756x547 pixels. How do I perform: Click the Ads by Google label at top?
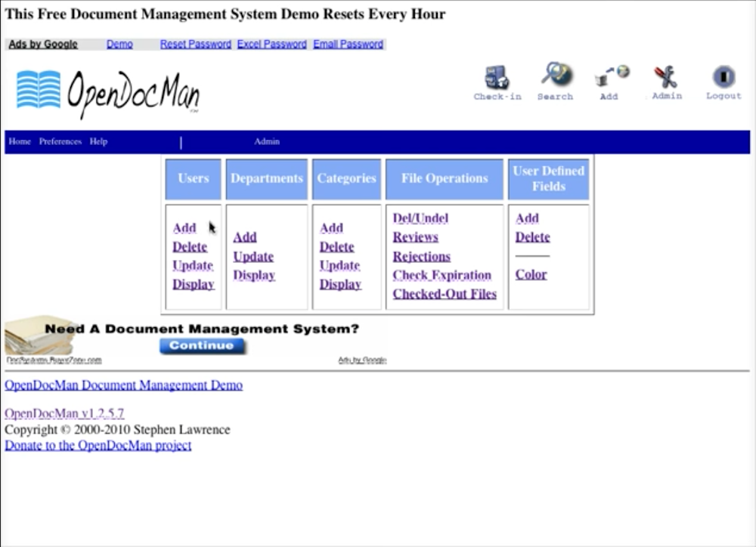click(43, 45)
